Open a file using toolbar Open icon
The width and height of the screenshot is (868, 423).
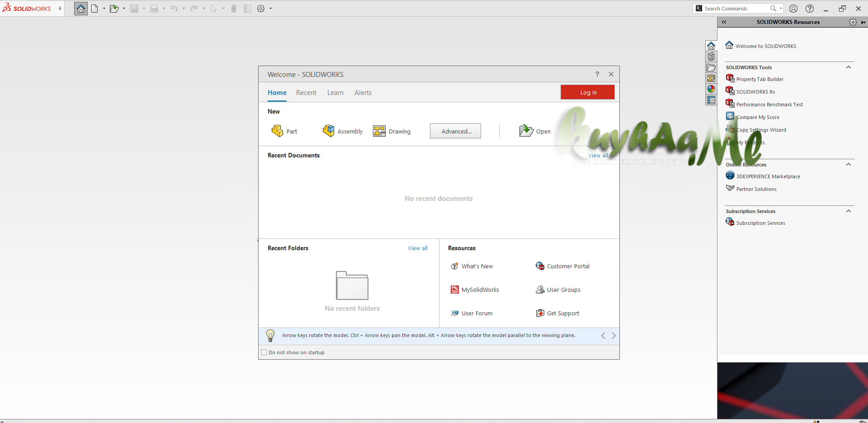114,9
